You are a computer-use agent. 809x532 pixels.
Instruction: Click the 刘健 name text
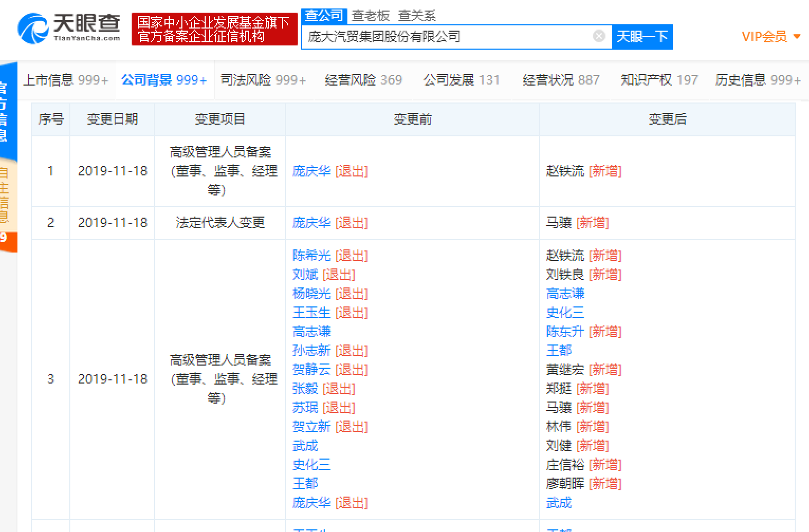coord(559,446)
